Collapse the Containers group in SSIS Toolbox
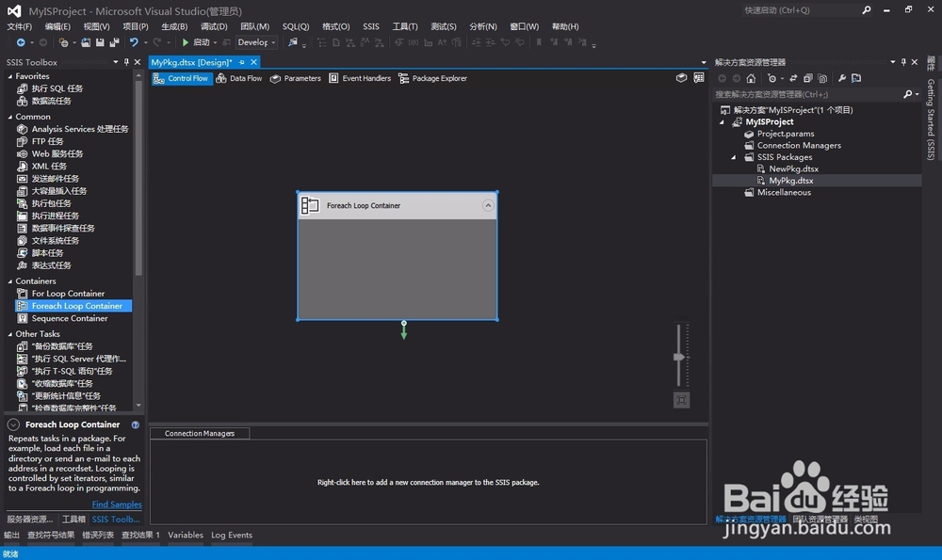This screenshot has width=942, height=560. [10, 280]
